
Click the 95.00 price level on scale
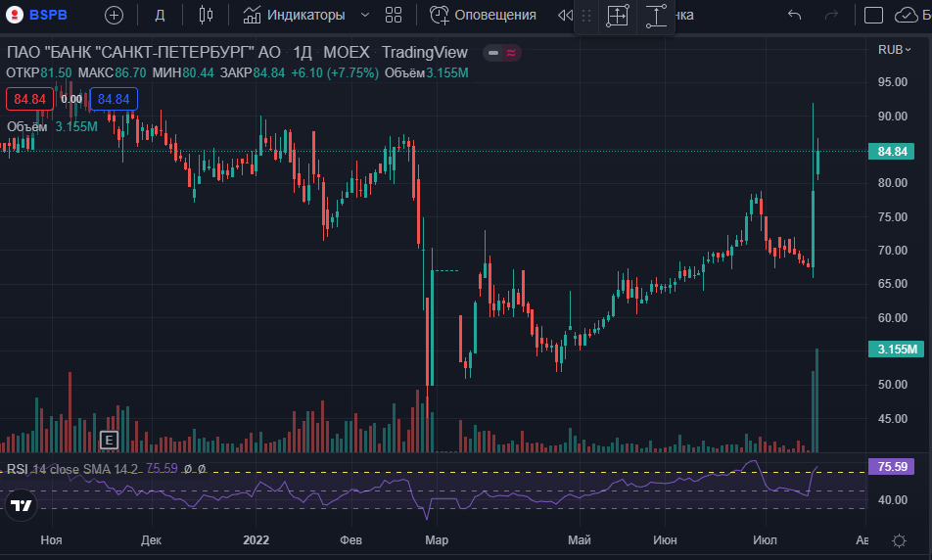coord(893,82)
